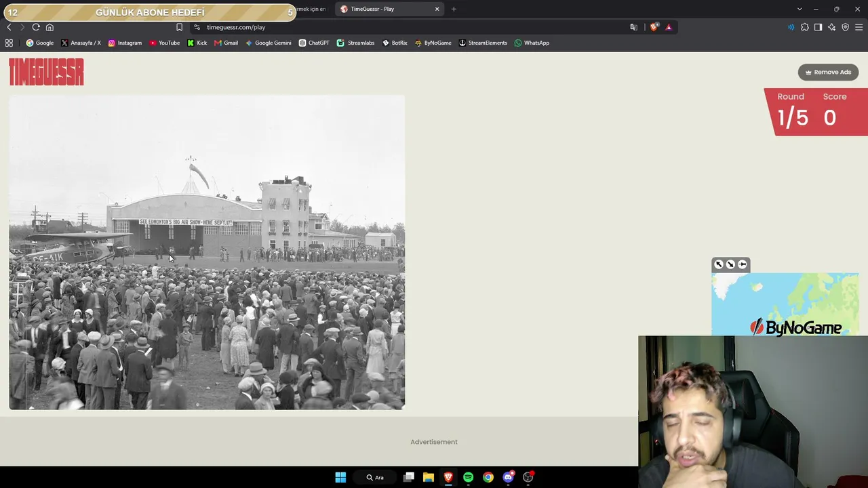The width and height of the screenshot is (868, 488).
Task: Open the Google bookmark
Action: [x=40, y=43]
